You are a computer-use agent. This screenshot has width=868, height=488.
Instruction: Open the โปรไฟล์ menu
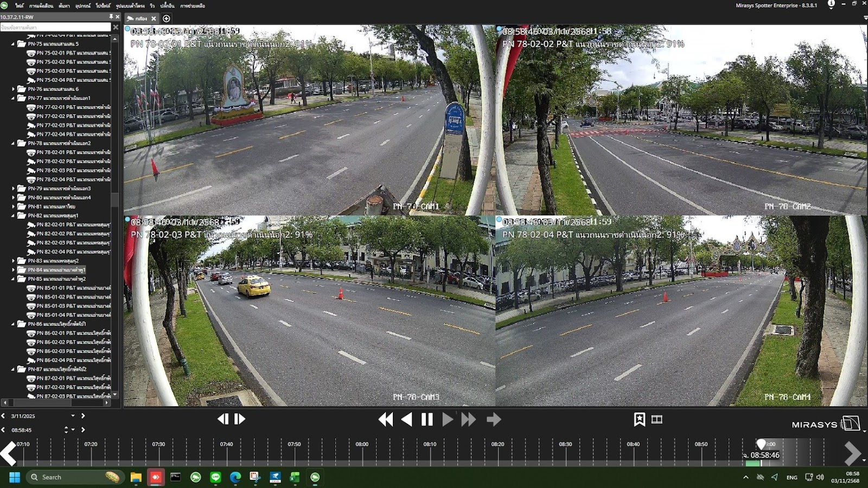pyautogui.click(x=103, y=5)
